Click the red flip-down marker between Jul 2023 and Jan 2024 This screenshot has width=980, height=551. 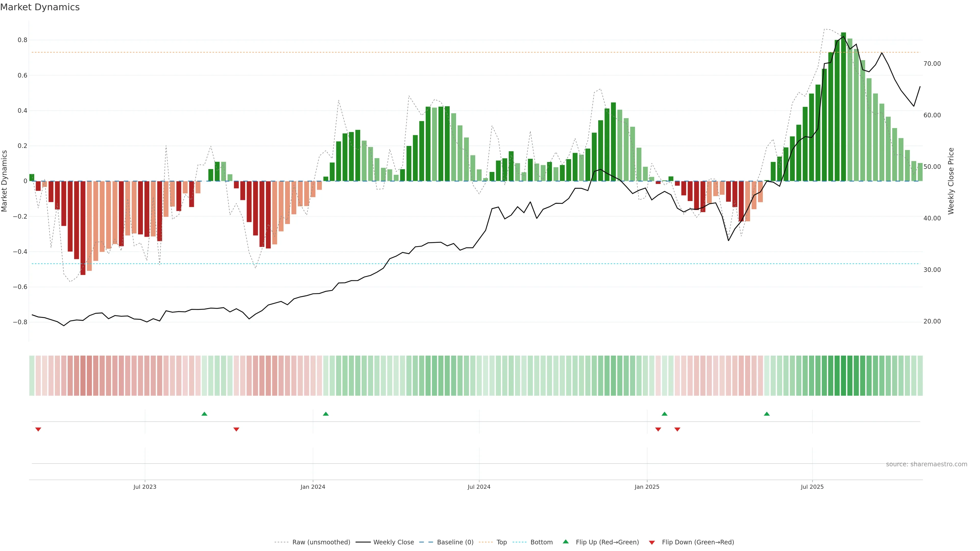[x=236, y=429]
